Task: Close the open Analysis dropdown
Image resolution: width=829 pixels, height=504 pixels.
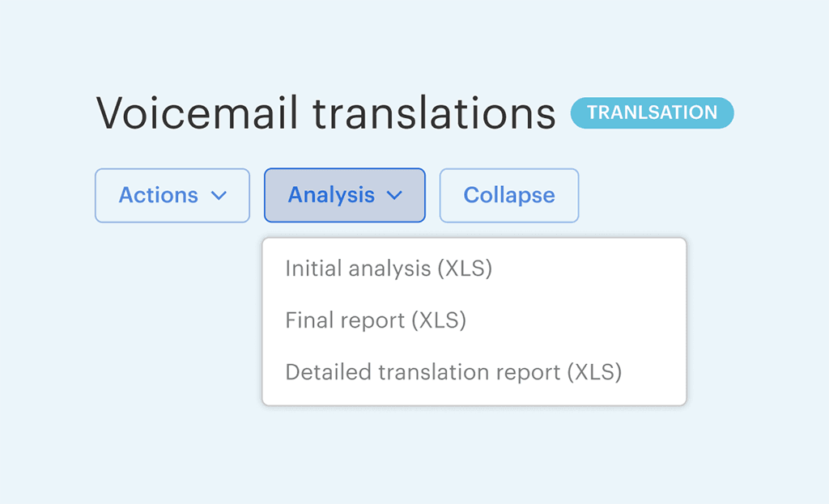Action: click(344, 195)
